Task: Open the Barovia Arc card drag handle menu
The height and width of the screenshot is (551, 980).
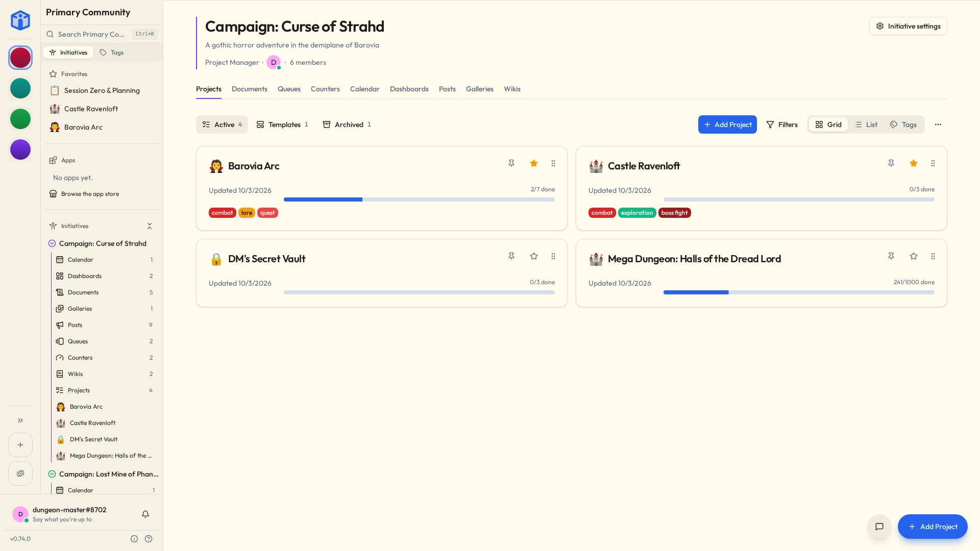Action: [553, 163]
